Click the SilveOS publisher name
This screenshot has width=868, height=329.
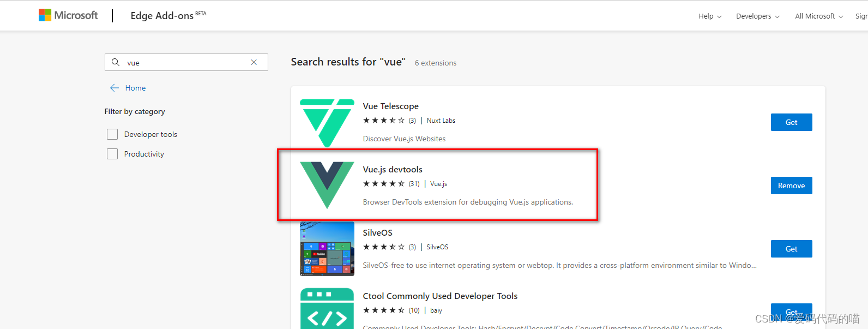tap(437, 247)
